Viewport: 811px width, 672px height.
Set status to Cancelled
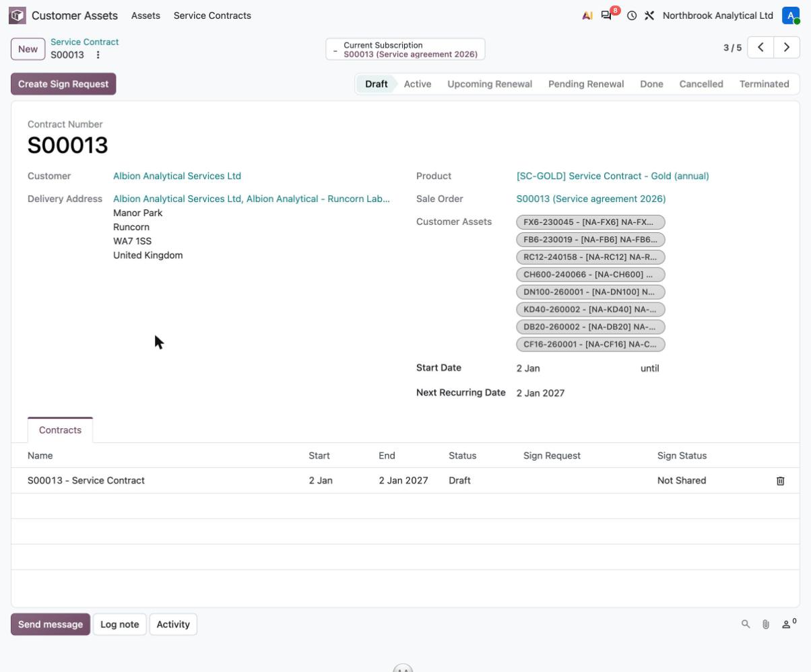[x=701, y=84]
